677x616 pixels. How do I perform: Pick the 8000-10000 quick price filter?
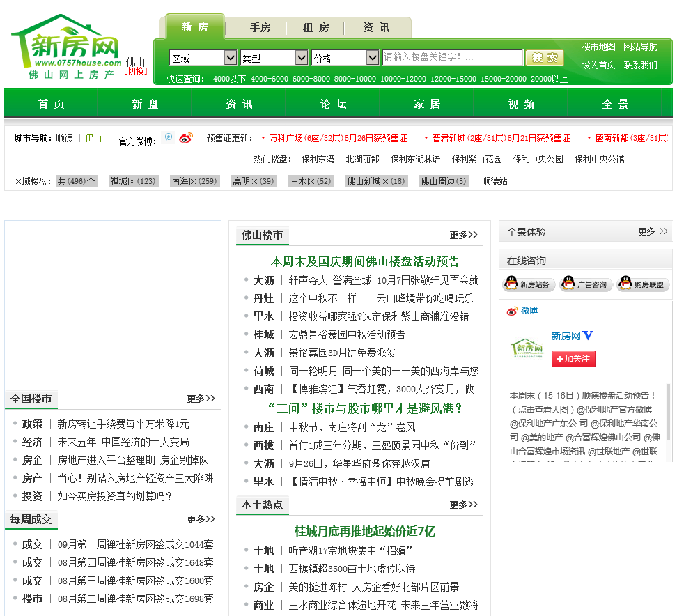click(x=355, y=79)
